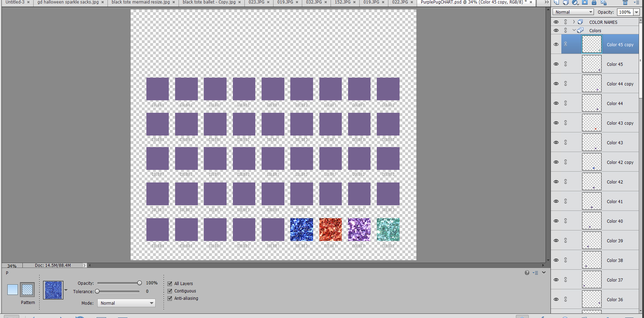Viewport: 644px width, 318px height.
Task: Add a layer mask
Action: [584, 2]
